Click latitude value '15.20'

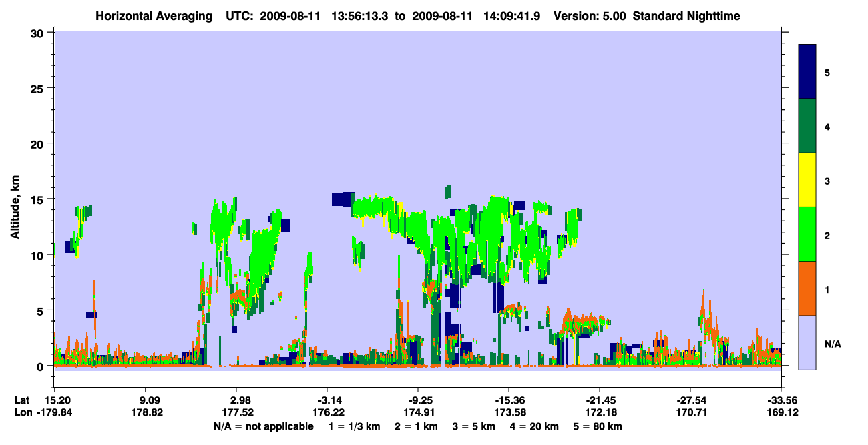[54, 400]
